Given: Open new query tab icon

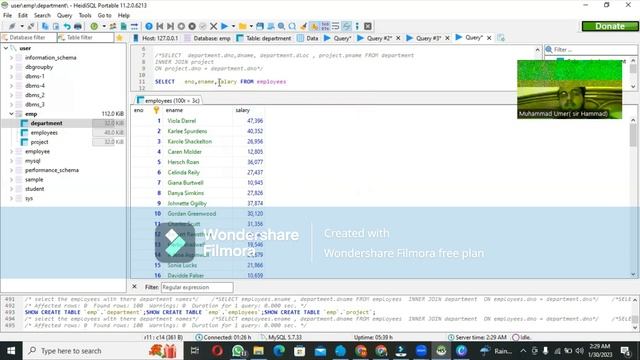Looking at the screenshot, I should pos(501,38).
